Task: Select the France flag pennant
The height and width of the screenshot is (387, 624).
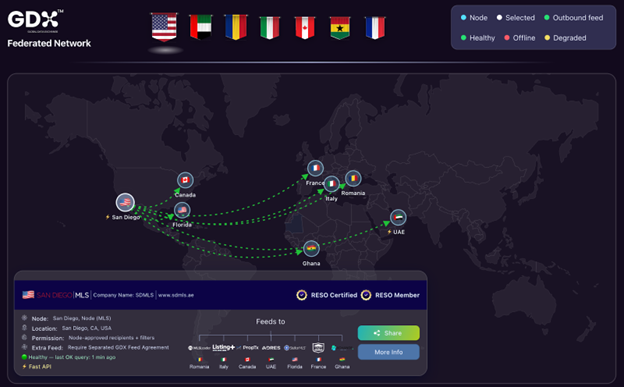Action: [x=375, y=27]
